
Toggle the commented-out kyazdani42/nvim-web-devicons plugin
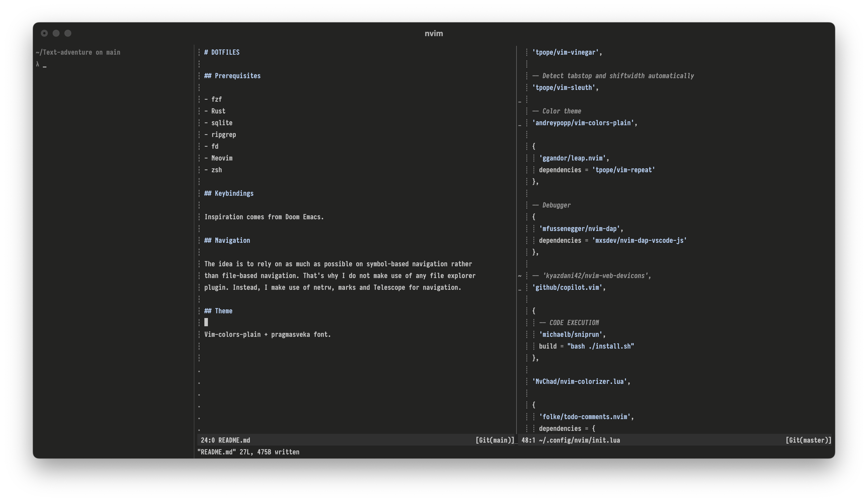pyautogui.click(x=591, y=275)
